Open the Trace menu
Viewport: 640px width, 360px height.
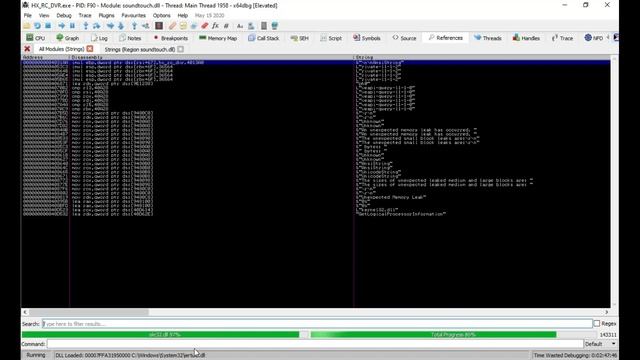pos(85,16)
